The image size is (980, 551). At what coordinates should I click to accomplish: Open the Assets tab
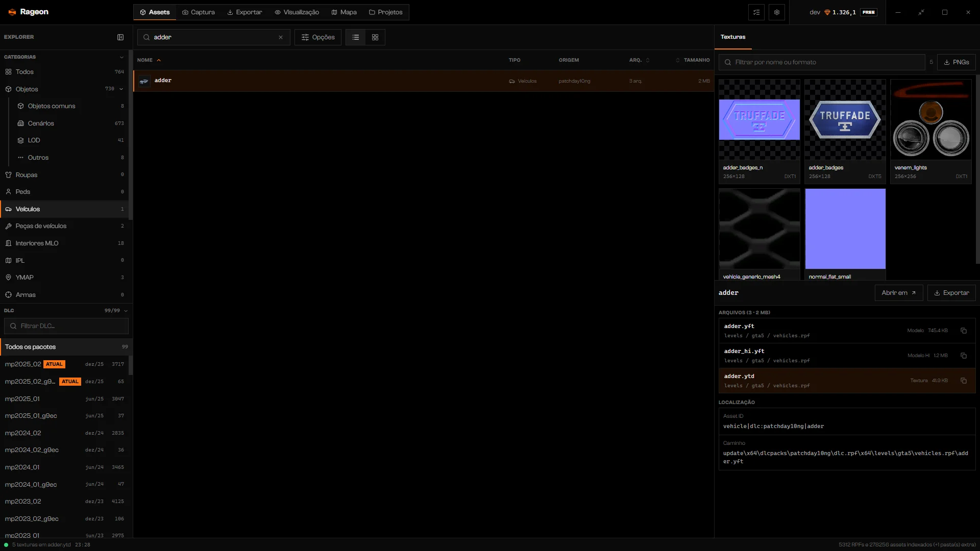click(155, 12)
